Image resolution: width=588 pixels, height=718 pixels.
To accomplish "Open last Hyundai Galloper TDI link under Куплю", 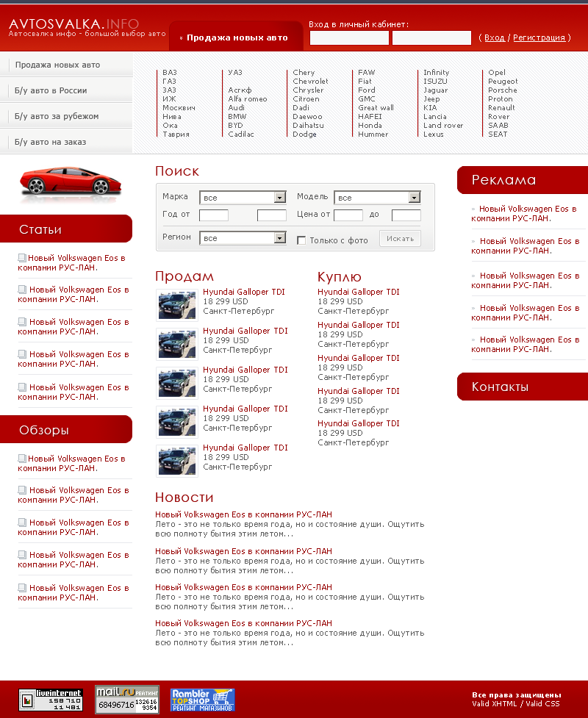I will pyautogui.click(x=358, y=423).
